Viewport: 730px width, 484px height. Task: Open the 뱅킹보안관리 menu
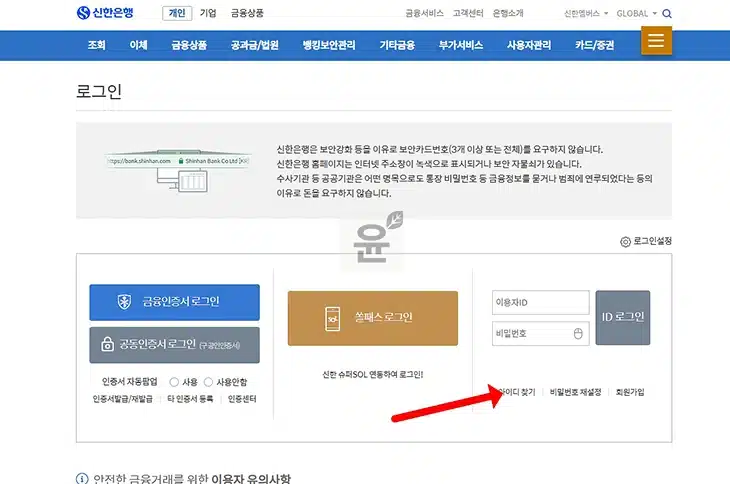(x=329, y=45)
